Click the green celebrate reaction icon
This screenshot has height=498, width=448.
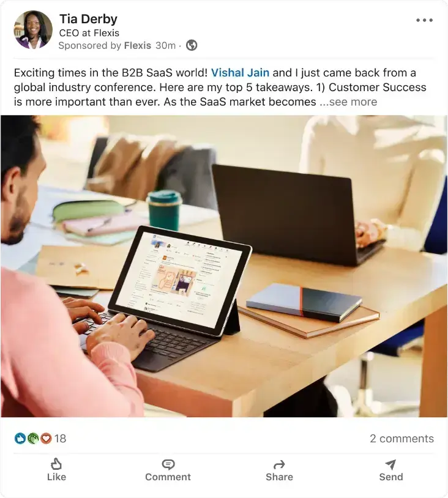pos(32,439)
